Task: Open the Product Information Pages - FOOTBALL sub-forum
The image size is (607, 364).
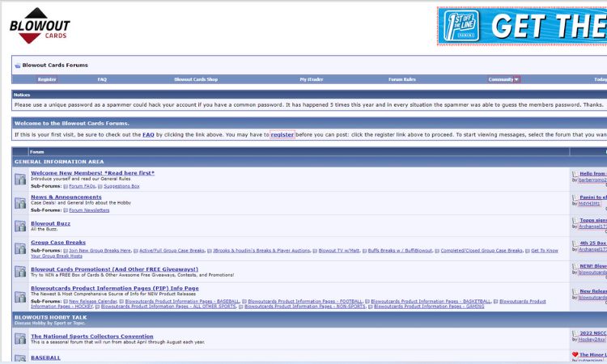Action: click(305, 302)
